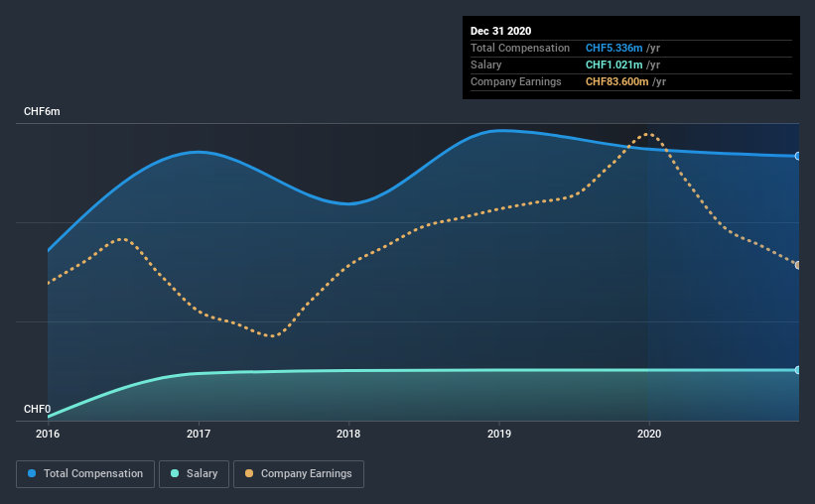Click the CHF1.021m salary value

[x=613, y=64]
